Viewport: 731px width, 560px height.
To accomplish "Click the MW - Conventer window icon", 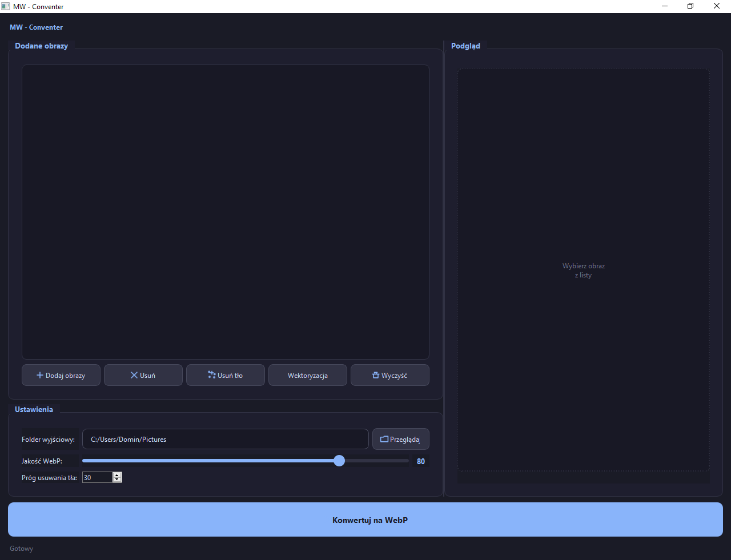I will [6, 6].
